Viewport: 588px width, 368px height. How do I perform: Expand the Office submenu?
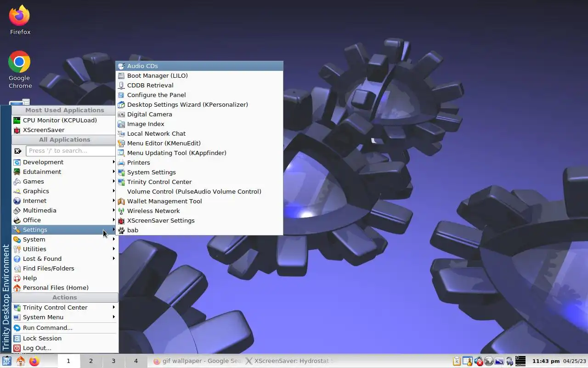64,220
